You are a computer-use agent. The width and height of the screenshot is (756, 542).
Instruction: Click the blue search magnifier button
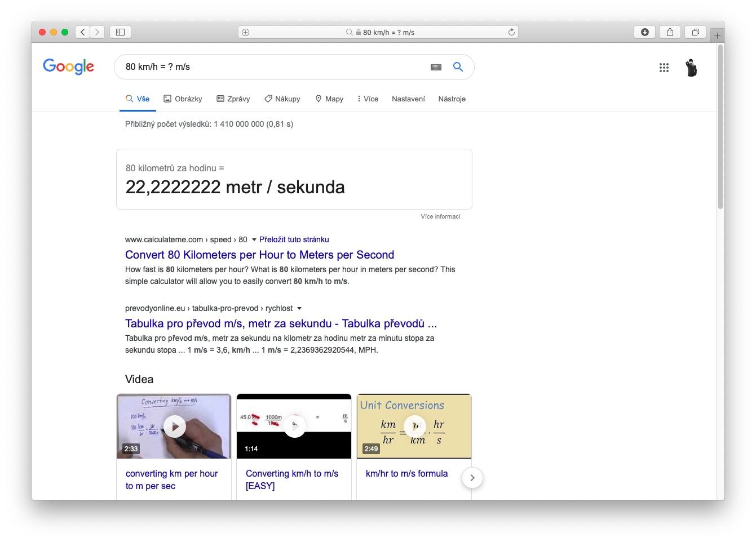(458, 67)
